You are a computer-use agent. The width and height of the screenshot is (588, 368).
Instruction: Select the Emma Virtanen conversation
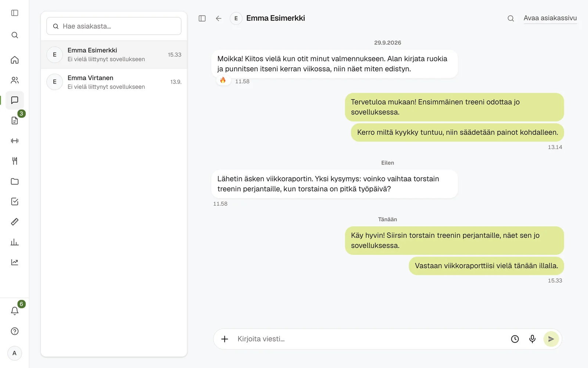114,82
